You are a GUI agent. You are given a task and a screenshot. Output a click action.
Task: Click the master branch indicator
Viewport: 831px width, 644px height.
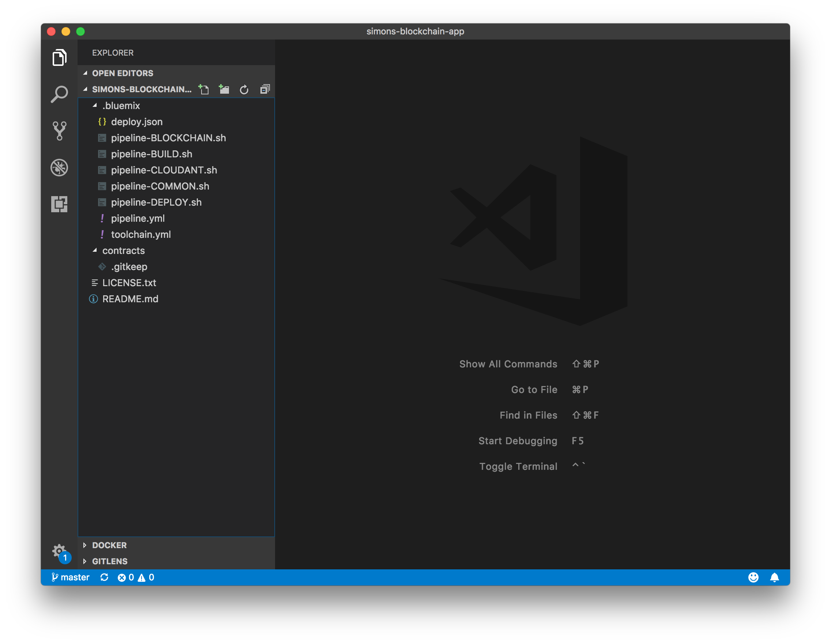(71, 577)
